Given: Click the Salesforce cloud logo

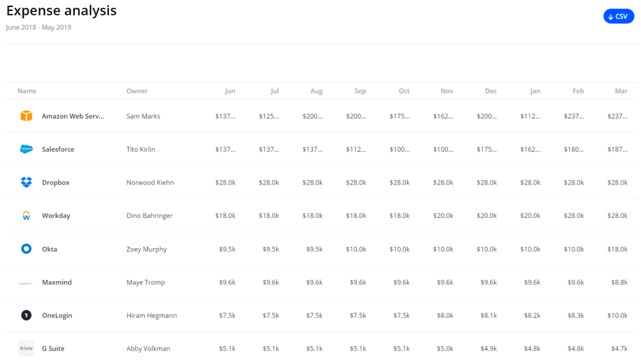Looking at the screenshot, I should click(x=26, y=149).
